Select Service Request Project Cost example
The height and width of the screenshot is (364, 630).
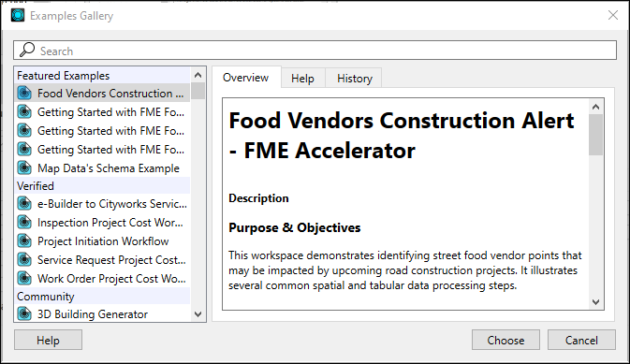click(x=102, y=260)
